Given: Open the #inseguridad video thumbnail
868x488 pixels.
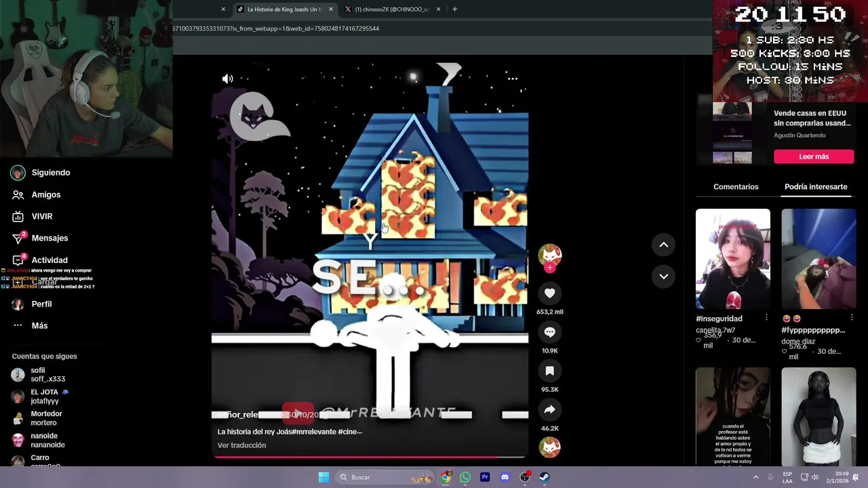Looking at the screenshot, I should point(733,259).
